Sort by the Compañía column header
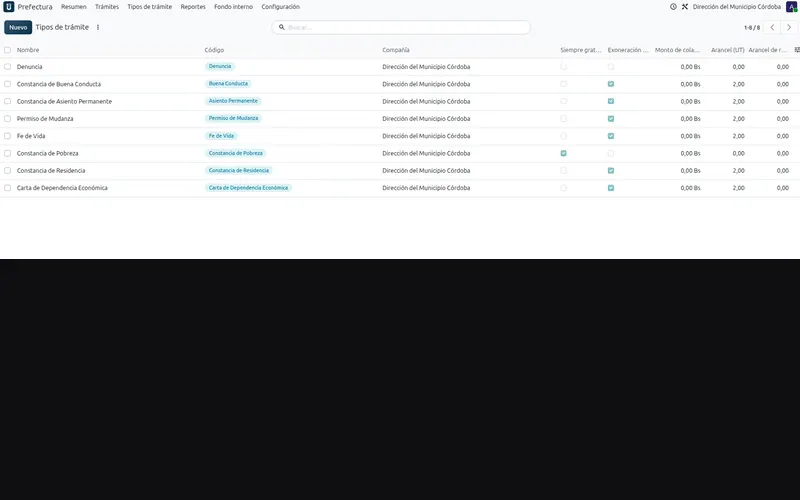This screenshot has height=500, width=800. point(396,50)
